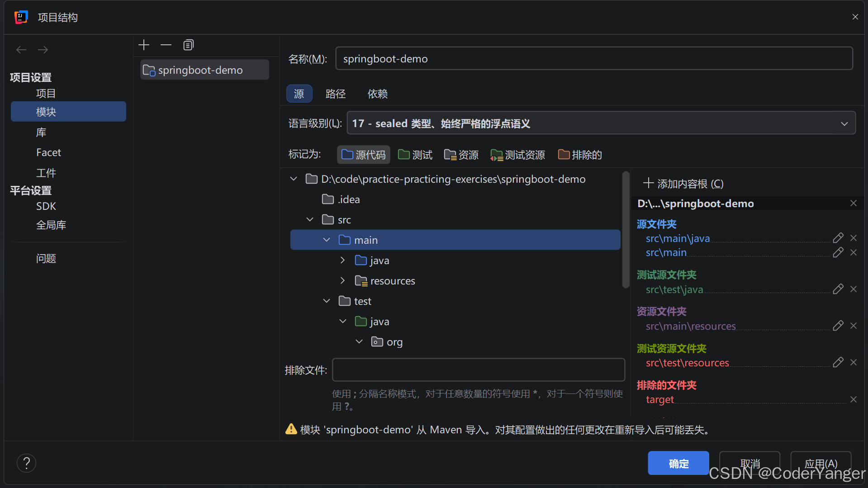Edit the src\main\java source folder properties
This screenshot has height=488, width=868.
[x=838, y=238]
